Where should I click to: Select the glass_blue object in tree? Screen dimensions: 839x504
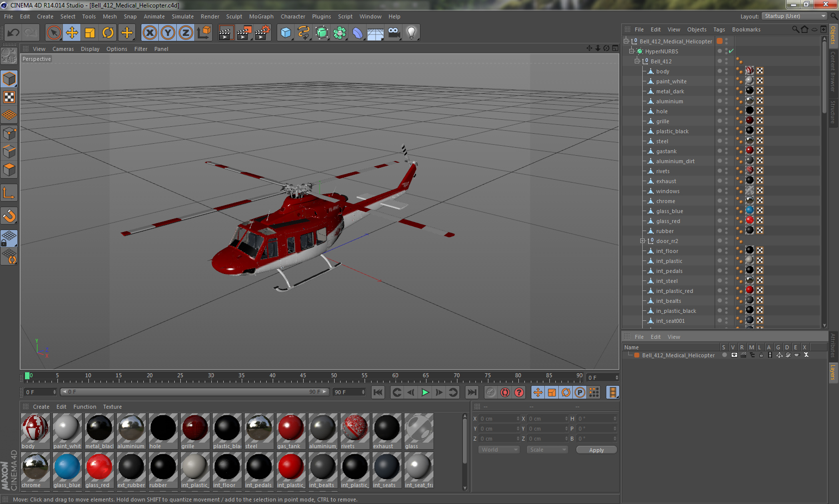669,211
